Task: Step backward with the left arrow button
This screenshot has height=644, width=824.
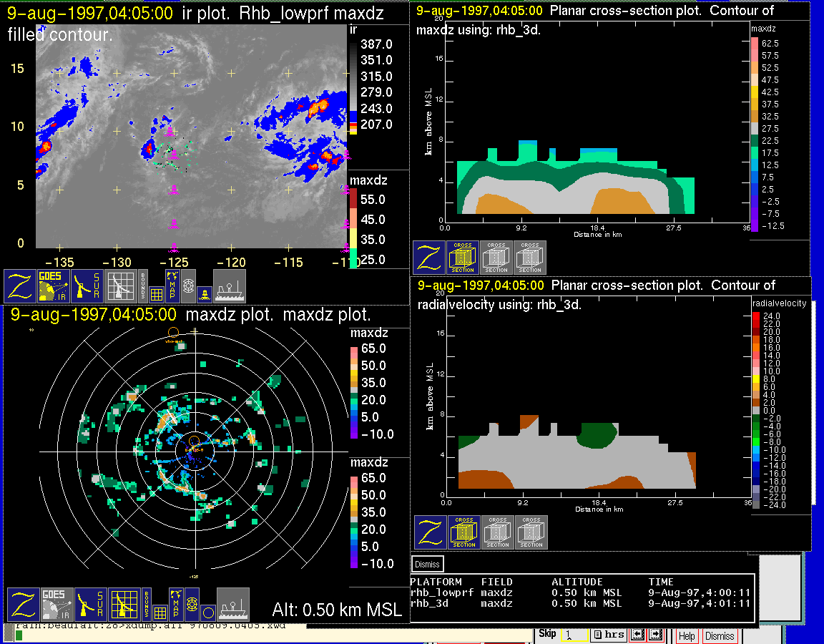Action: (638, 635)
